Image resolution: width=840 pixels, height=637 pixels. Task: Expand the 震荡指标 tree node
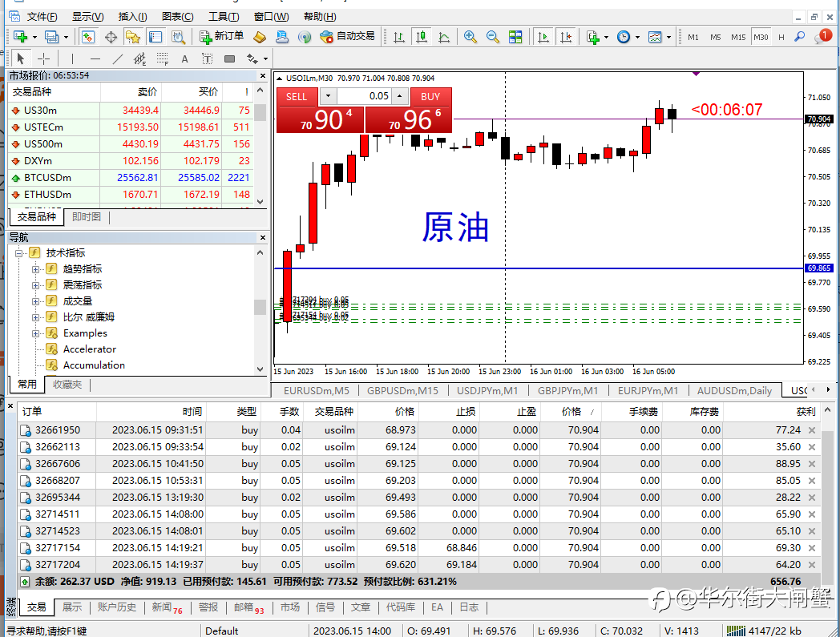pos(35,285)
